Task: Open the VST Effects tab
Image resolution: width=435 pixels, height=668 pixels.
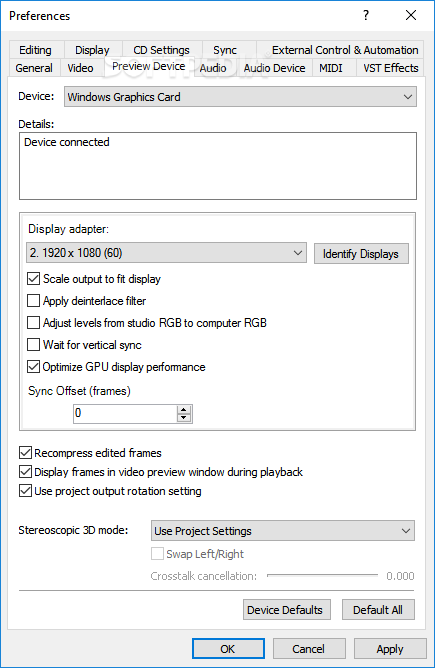Action: [390, 68]
